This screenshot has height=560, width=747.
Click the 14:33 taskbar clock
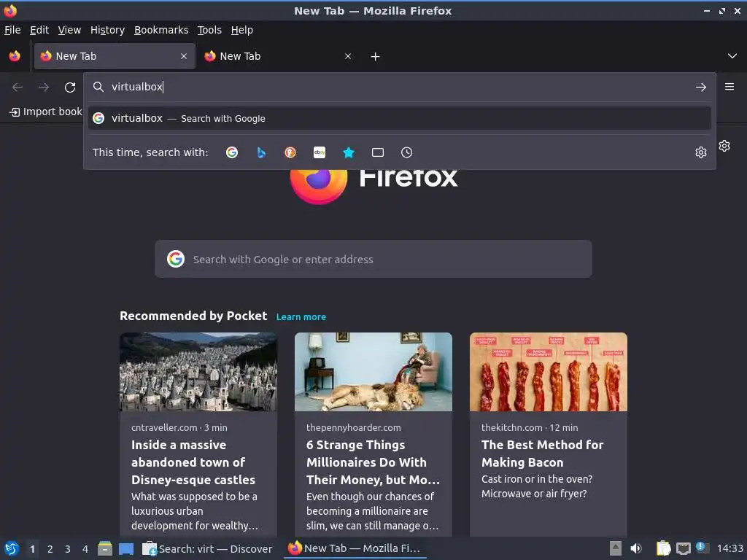click(729, 548)
